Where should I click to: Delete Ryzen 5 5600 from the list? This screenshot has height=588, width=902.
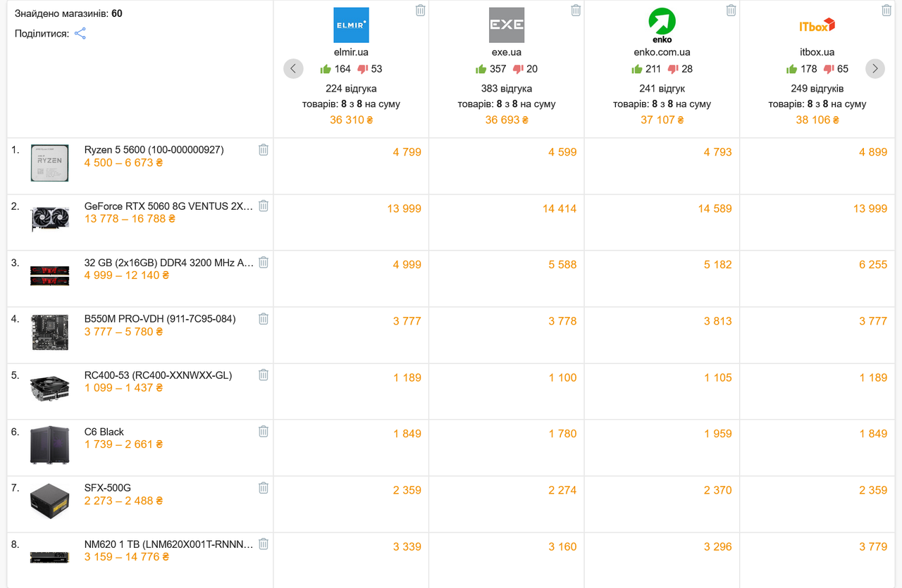[264, 149]
